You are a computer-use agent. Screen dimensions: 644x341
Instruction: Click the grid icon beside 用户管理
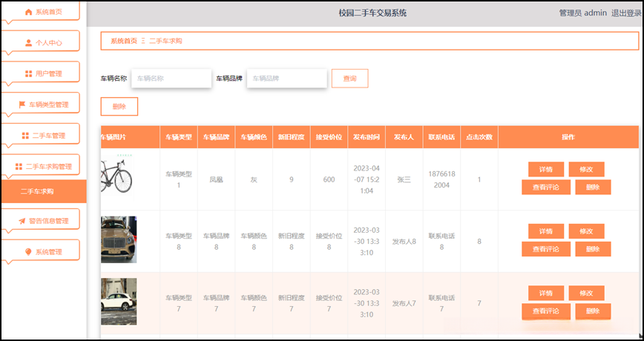tap(28, 74)
